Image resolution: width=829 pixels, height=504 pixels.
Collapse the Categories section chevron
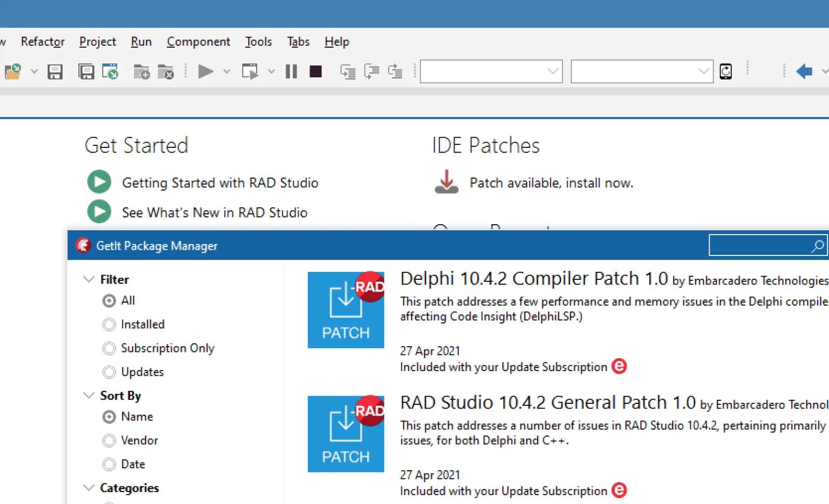tap(89, 488)
